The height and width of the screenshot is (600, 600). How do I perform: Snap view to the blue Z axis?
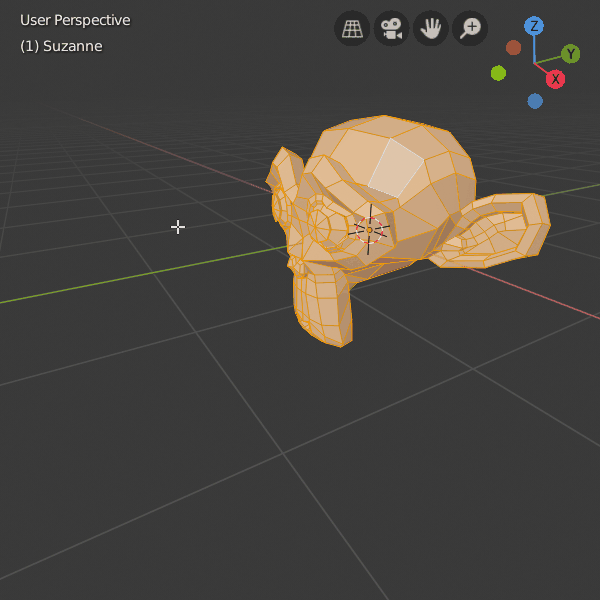[x=534, y=26]
